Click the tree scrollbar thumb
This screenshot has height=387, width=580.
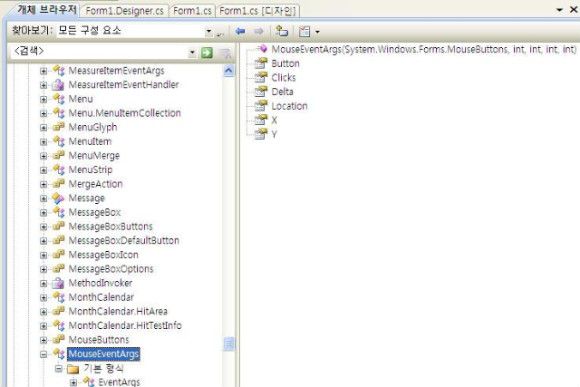tap(229, 344)
